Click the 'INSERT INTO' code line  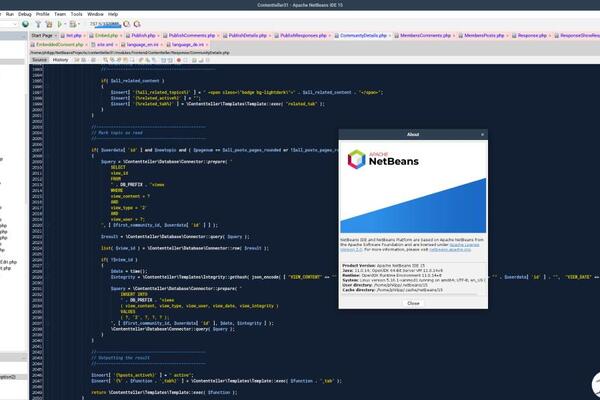(x=134, y=294)
